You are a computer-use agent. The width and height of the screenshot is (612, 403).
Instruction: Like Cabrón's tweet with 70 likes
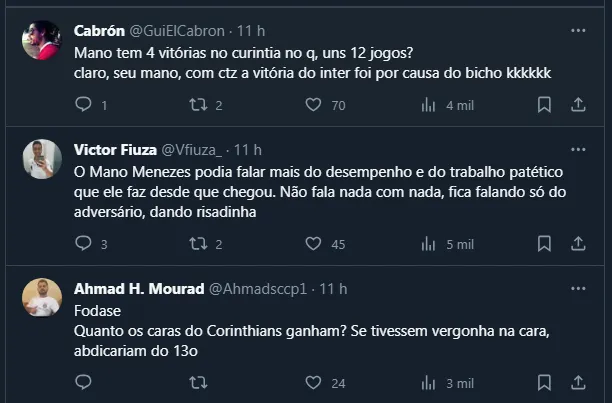313,104
